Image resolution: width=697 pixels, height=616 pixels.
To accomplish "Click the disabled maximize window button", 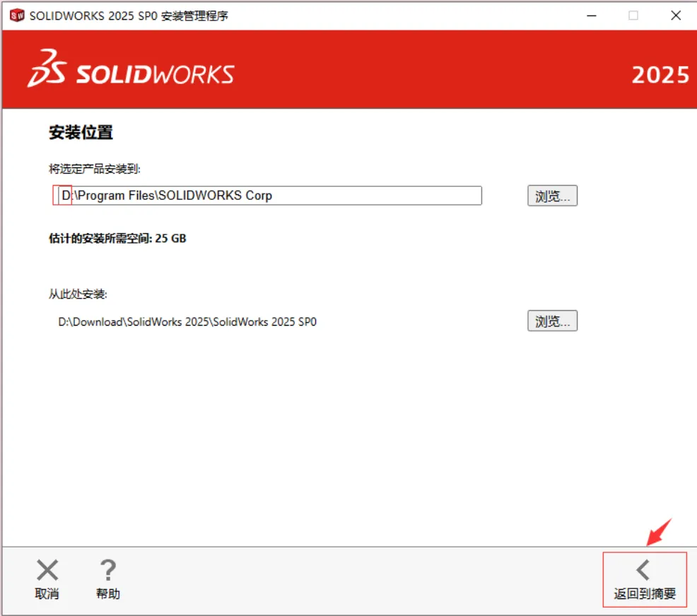I will [633, 16].
